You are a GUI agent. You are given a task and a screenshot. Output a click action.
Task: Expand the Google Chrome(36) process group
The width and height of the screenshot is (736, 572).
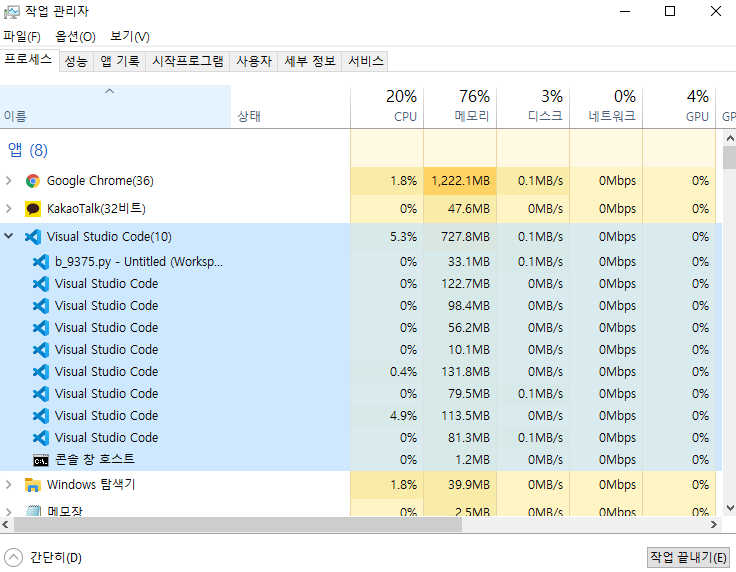pyautogui.click(x=8, y=181)
